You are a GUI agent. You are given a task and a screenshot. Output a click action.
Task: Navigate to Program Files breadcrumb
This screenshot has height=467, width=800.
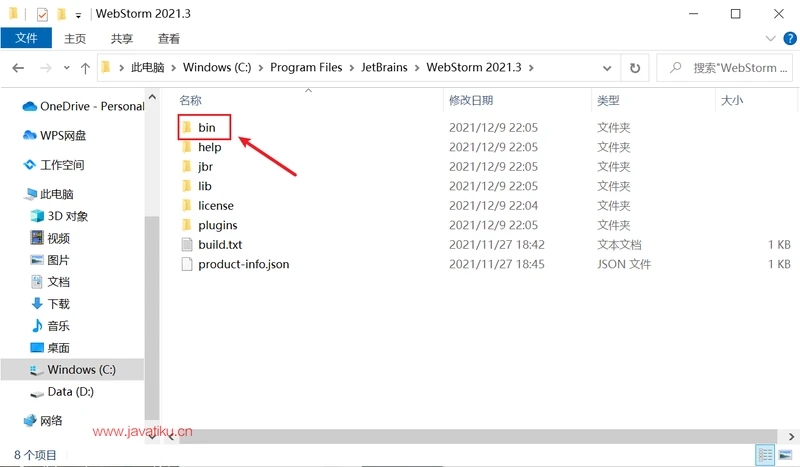(306, 67)
